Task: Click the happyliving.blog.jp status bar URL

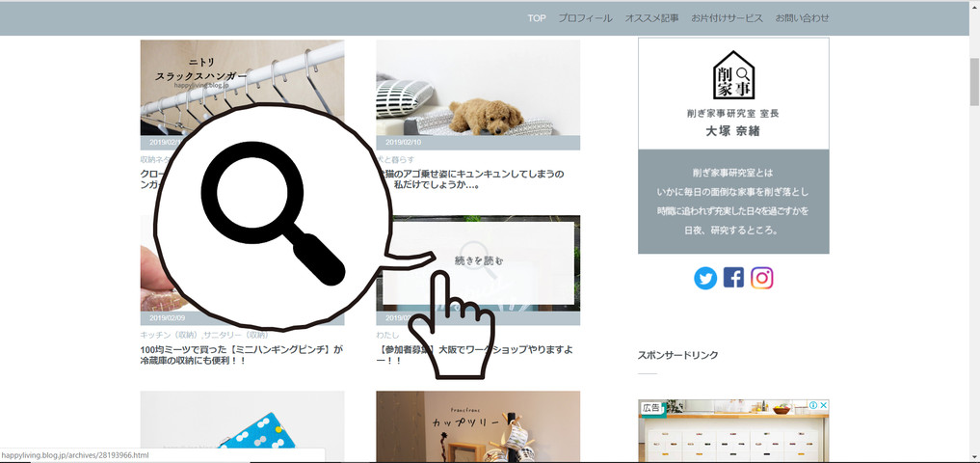Action: point(75,455)
